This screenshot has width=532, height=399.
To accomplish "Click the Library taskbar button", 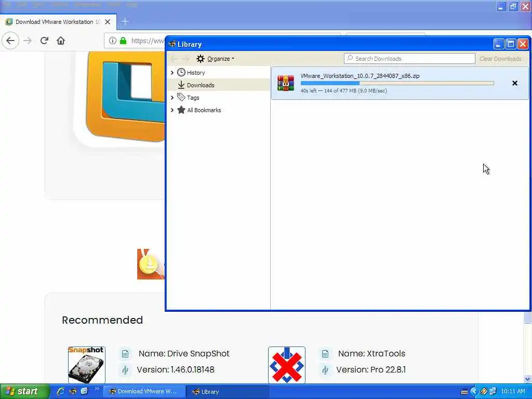I will pos(228,392).
